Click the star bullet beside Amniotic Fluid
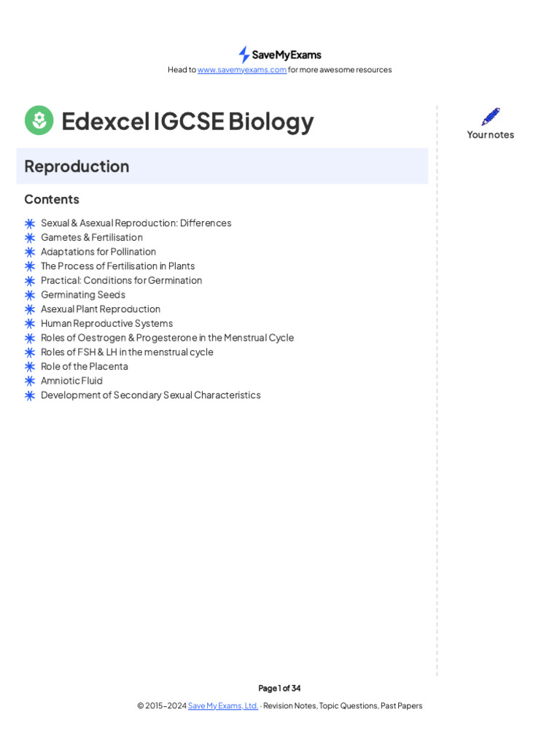Viewport: 560px width, 747px height. click(30, 381)
